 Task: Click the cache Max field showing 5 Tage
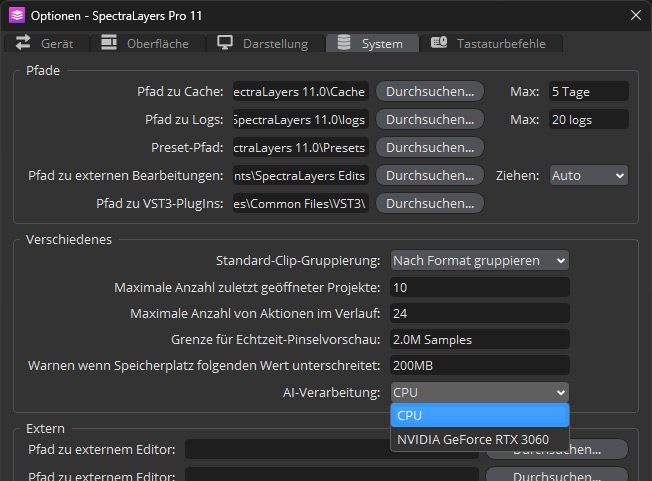pos(588,91)
